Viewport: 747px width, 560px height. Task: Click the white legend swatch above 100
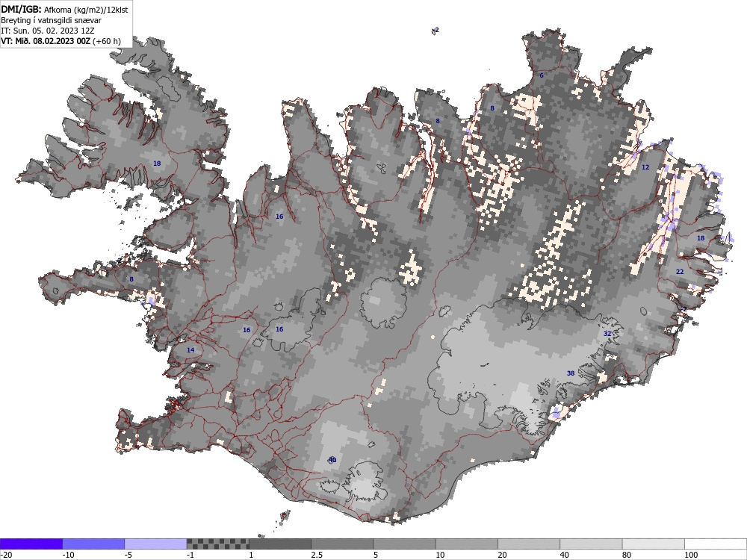(716, 544)
